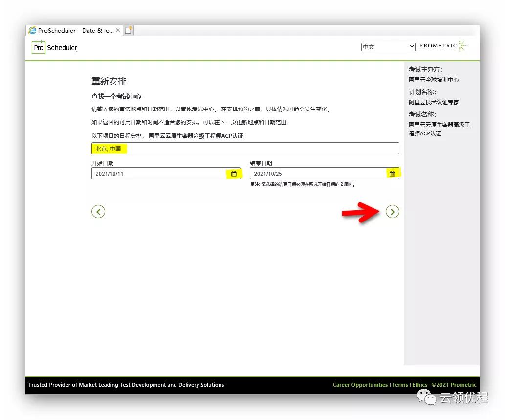505x420 pixels.
Task: Click the Internet Explorer favicon on the tab
Action: (x=32, y=30)
